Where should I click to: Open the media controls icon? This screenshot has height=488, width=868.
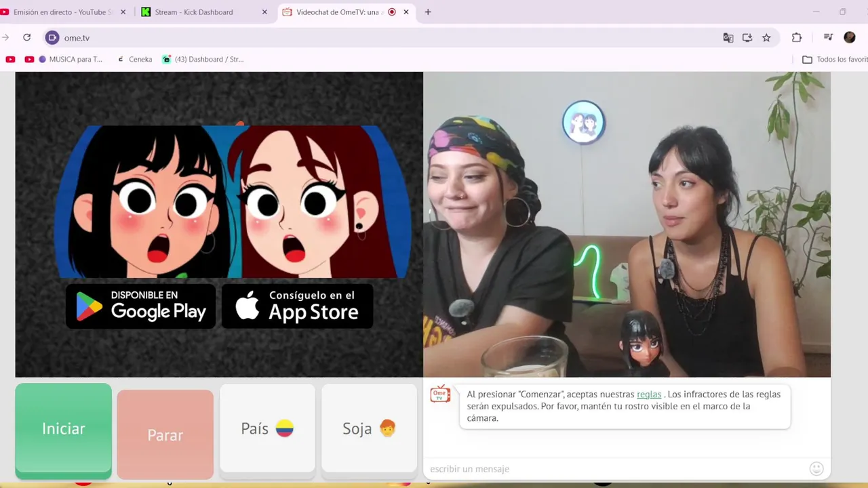pos(828,38)
